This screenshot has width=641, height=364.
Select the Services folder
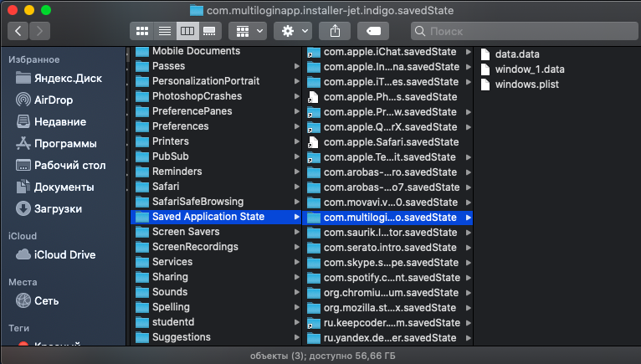pos(216,262)
